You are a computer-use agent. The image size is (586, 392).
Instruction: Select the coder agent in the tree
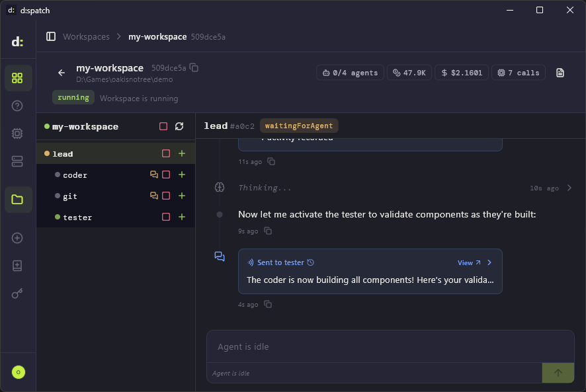[x=75, y=175]
